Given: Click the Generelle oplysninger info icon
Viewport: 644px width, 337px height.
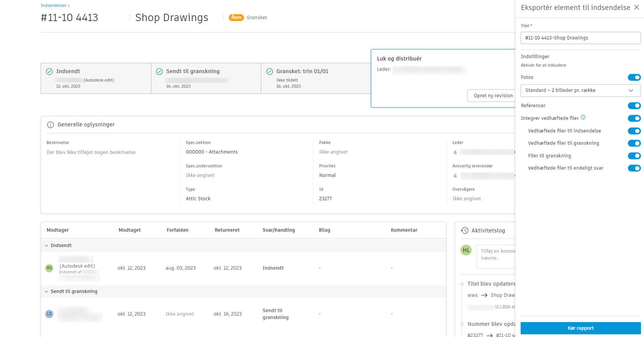Looking at the screenshot, I should click(50, 125).
